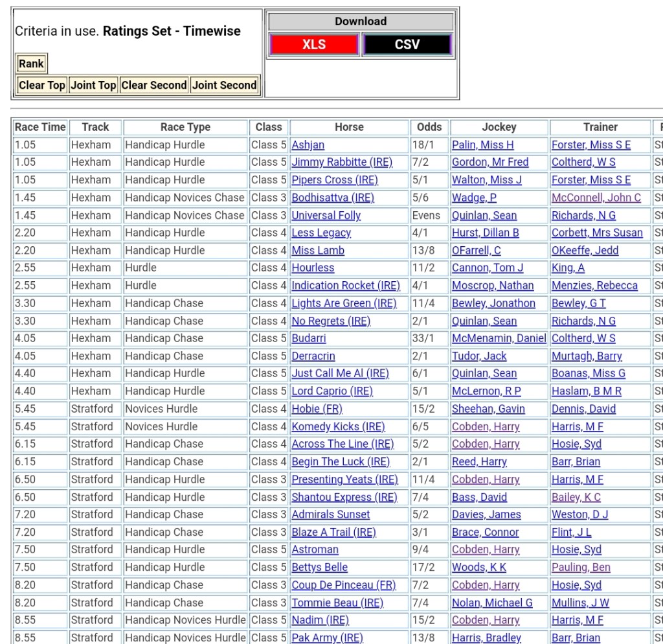The image size is (663, 644).
Task: Filter by Clear Top ratings
Action: pyautogui.click(x=41, y=85)
